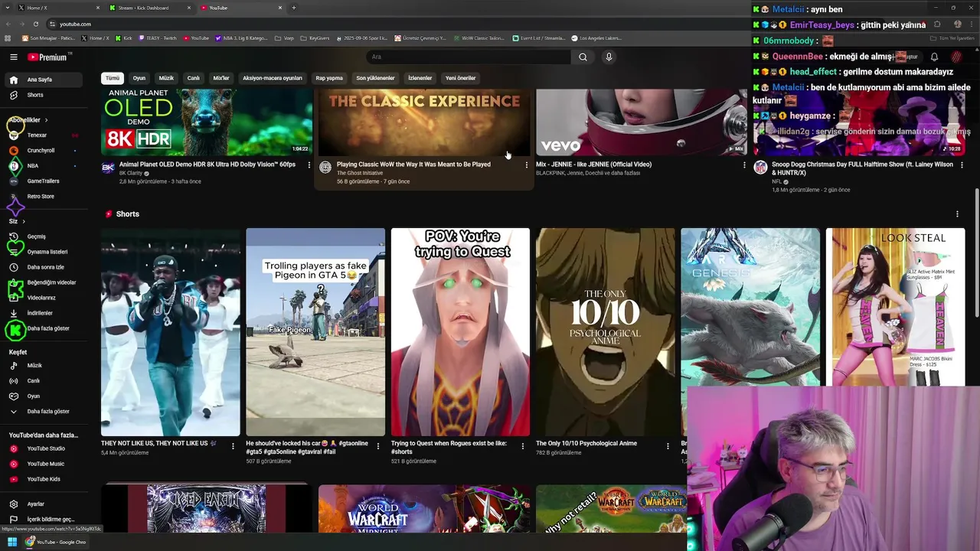This screenshot has height=551, width=980.
Task: Click the search magnifier button
Action: (x=583, y=57)
